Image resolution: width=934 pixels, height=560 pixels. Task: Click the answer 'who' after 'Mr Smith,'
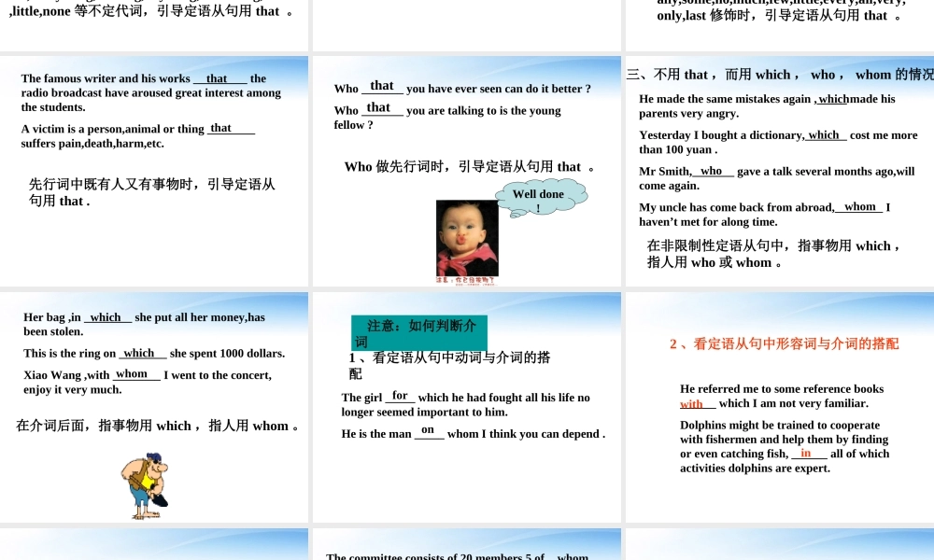pos(711,171)
